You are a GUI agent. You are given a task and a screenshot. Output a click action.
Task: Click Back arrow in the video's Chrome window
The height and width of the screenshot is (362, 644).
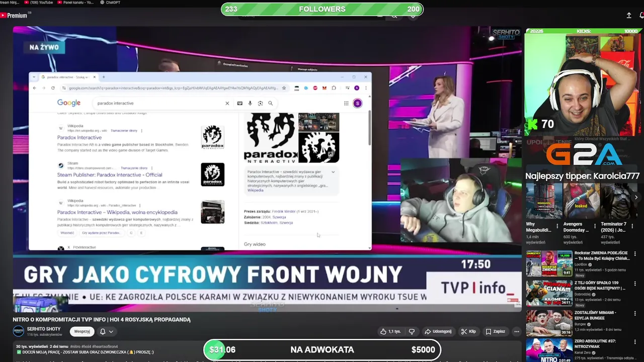tap(35, 88)
